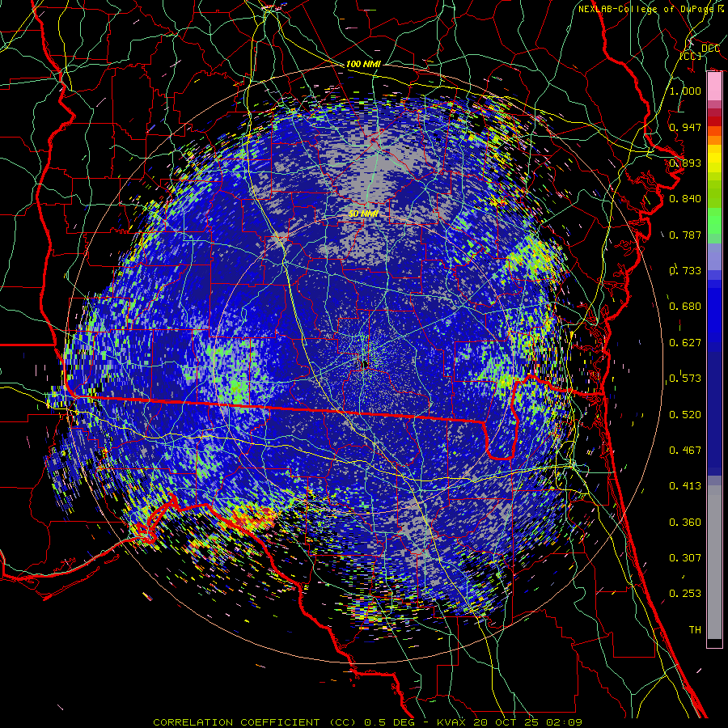The height and width of the screenshot is (728, 728).
Task: Click the 0.253 value on the scale
Action: point(685,594)
